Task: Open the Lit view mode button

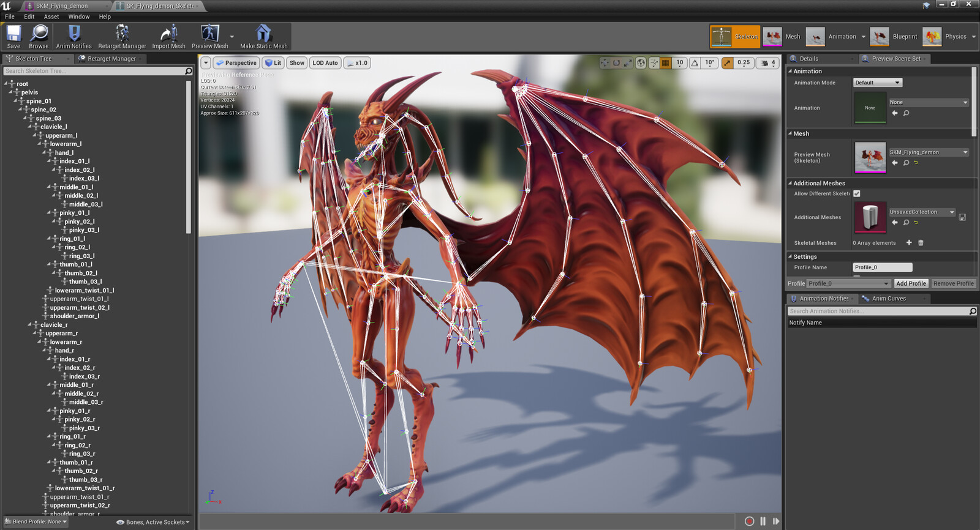Action: [x=273, y=63]
